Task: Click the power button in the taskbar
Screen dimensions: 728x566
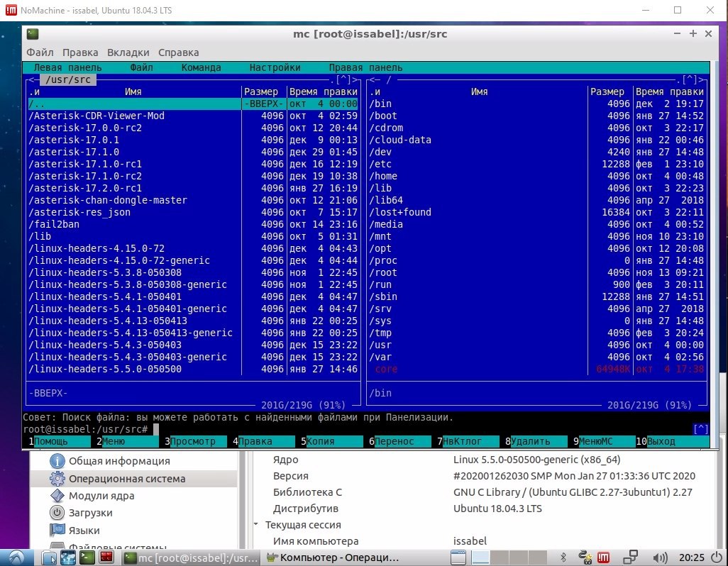Action: point(717,557)
